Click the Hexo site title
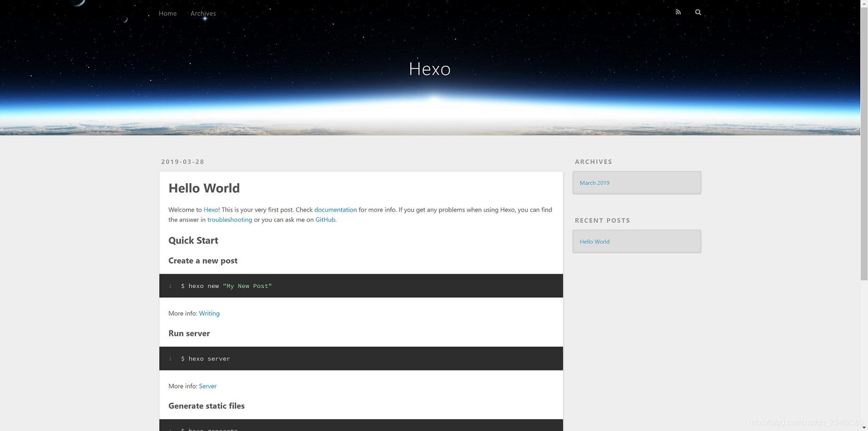 [430, 69]
